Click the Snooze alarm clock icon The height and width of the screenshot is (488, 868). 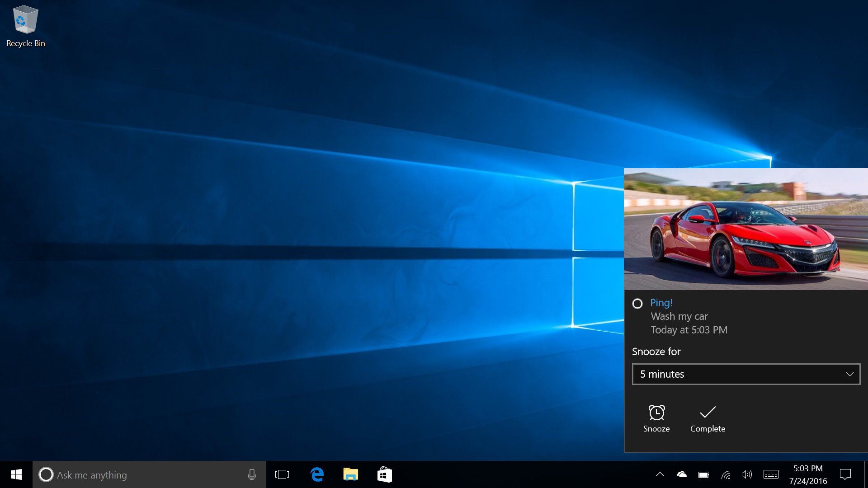pos(656,413)
